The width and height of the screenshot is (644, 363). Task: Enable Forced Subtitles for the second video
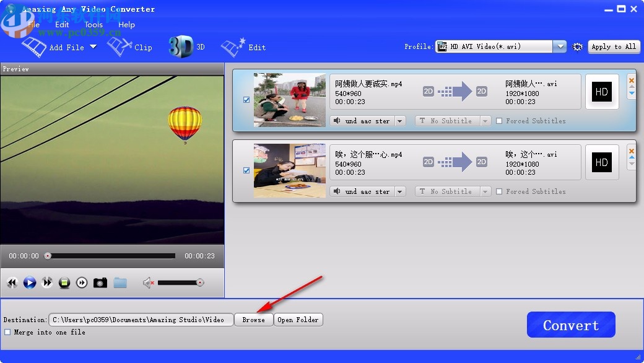click(499, 191)
